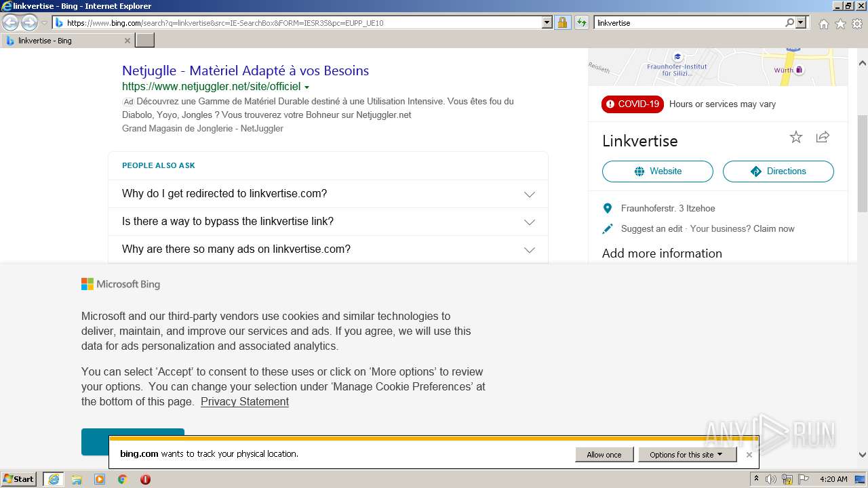
Task: Dismiss the location notification bar
Action: (749, 455)
